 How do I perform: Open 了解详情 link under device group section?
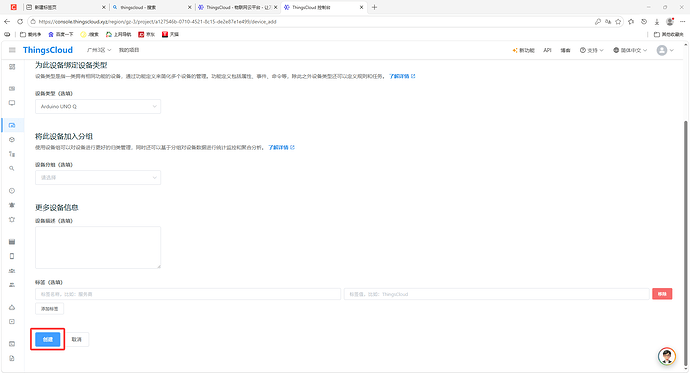pyautogui.click(x=281, y=147)
